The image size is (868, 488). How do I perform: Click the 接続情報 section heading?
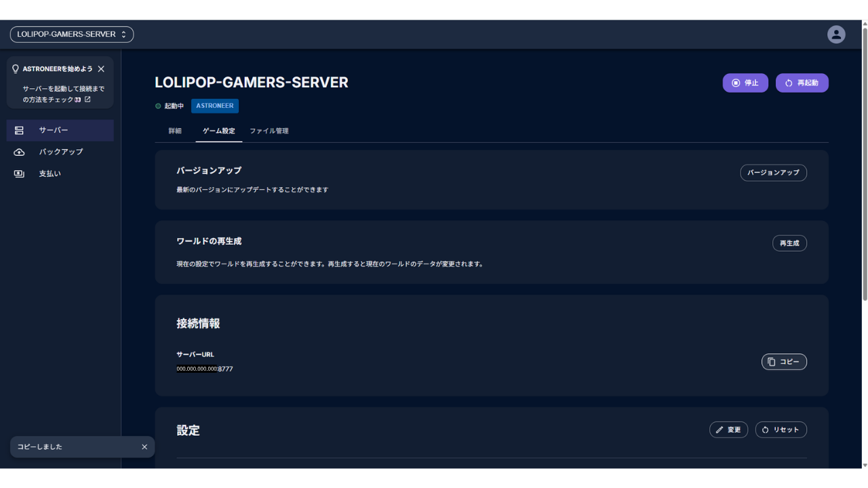pos(198,324)
